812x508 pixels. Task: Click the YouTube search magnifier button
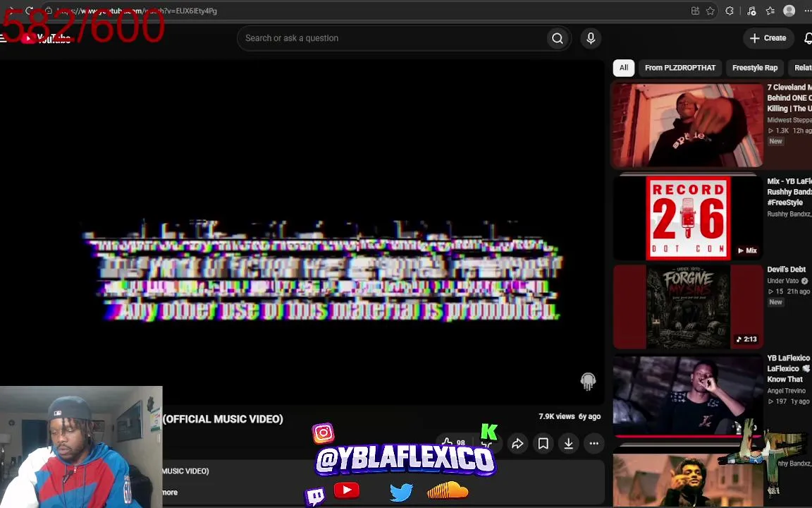click(558, 38)
